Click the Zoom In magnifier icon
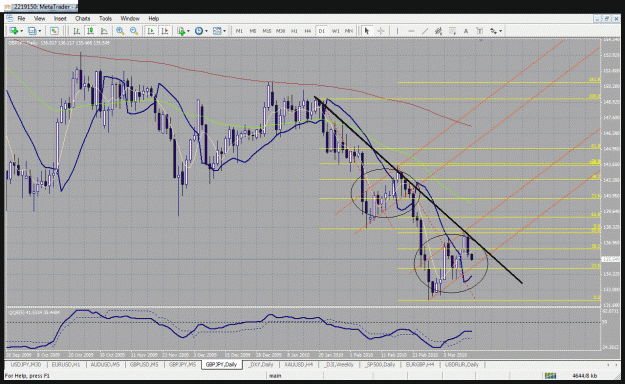This screenshot has height=384, width=625. [120, 31]
